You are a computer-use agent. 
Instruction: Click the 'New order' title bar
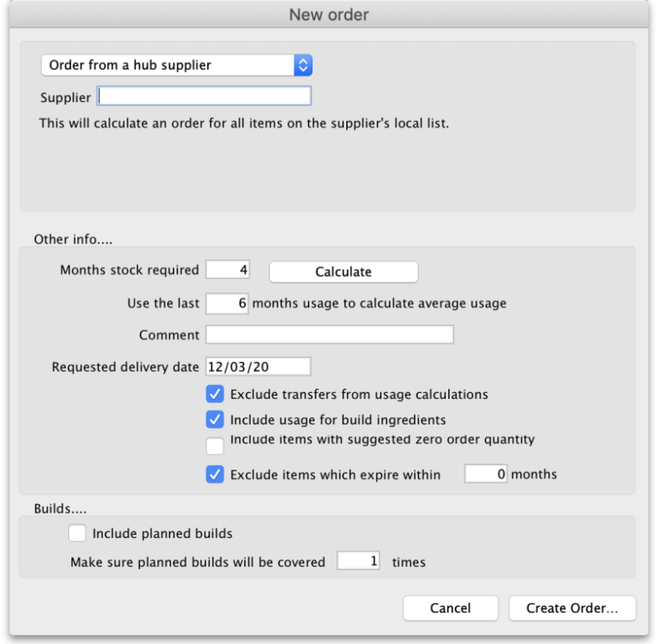pos(329,14)
